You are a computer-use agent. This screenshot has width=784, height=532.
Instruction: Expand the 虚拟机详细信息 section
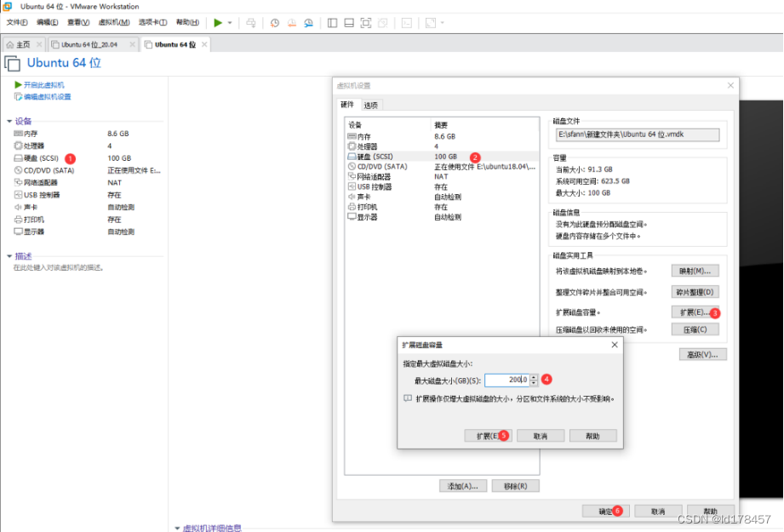point(177,528)
